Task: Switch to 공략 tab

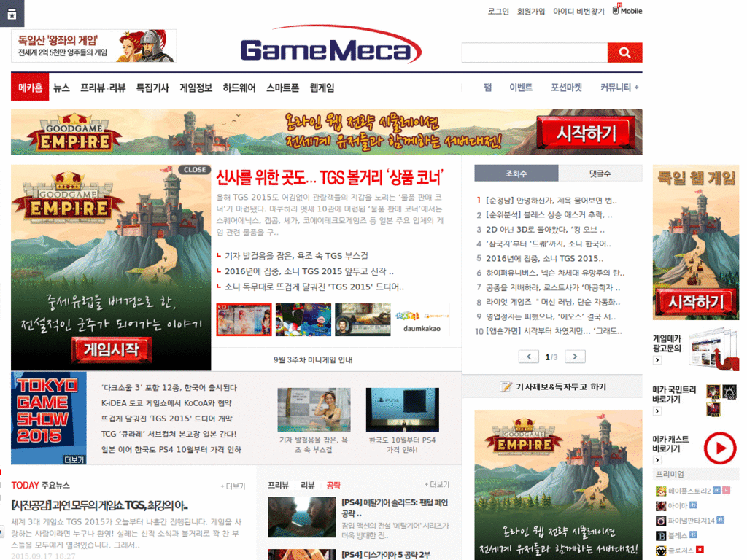Action: pyautogui.click(x=333, y=485)
